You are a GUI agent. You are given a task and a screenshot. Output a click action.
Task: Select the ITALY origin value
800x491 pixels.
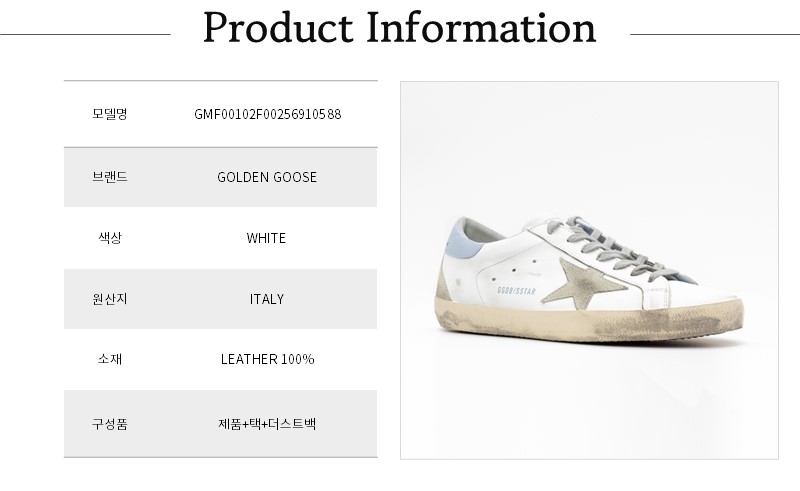pyautogui.click(x=267, y=299)
